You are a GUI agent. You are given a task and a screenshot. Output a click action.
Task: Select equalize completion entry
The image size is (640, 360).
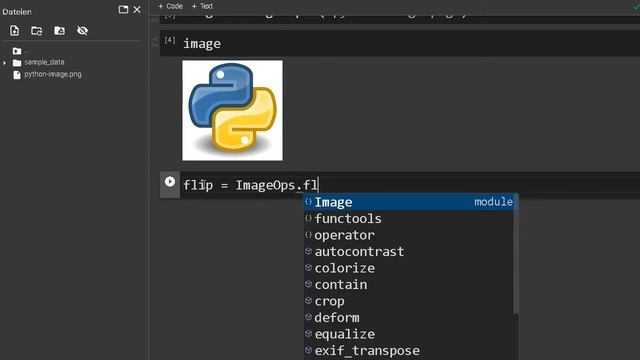click(409, 334)
